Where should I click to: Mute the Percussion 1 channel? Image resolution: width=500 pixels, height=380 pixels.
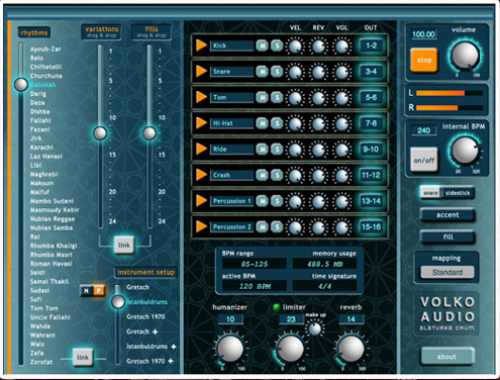pyautogui.click(x=262, y=201)
